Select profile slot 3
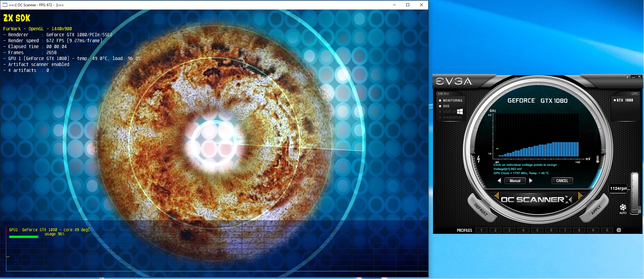 (509, 230)
